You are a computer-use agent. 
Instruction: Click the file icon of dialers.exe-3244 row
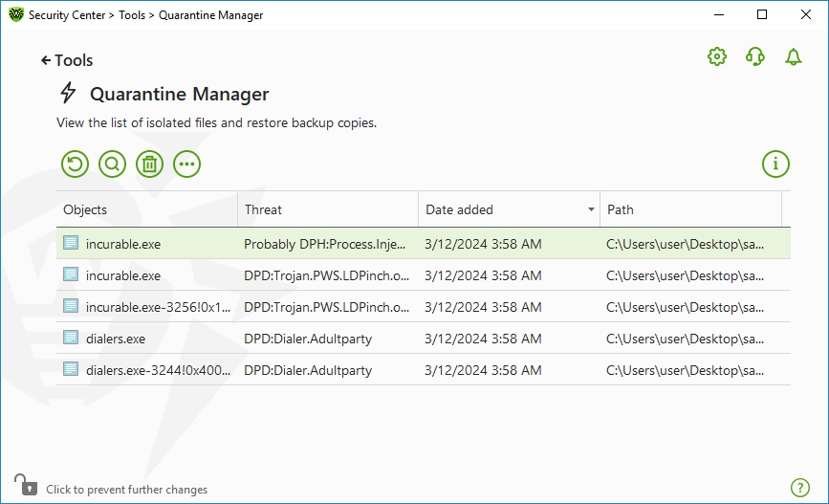coord(71,370)
